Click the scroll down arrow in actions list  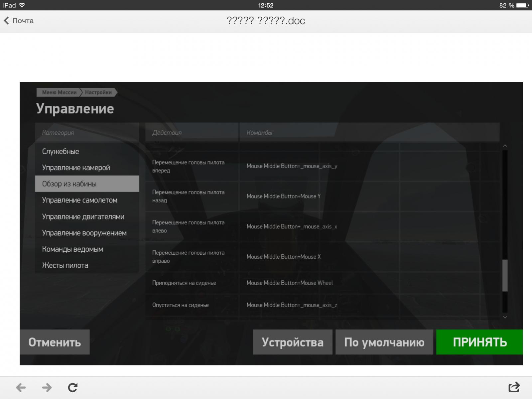[505, 317]
